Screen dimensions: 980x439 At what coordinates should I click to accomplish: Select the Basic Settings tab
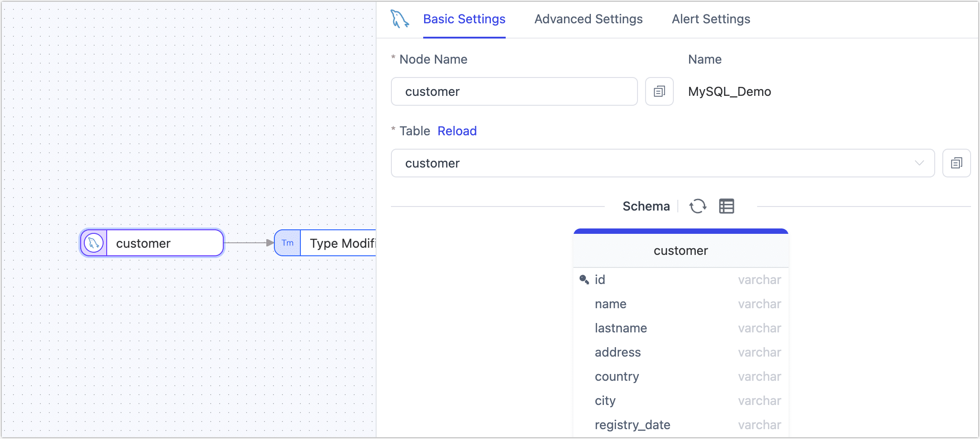click(x=464, y=19)
